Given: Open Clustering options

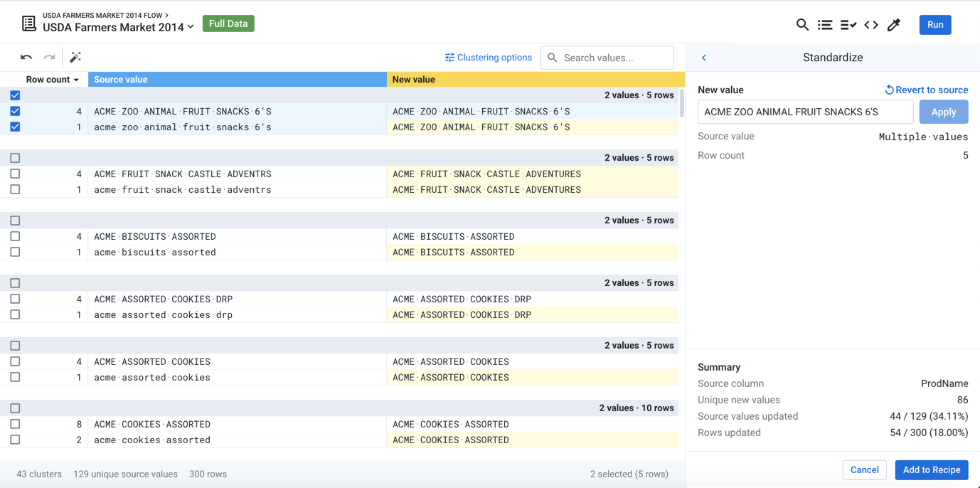Looking at the screenshot, I should click(489, 58).
